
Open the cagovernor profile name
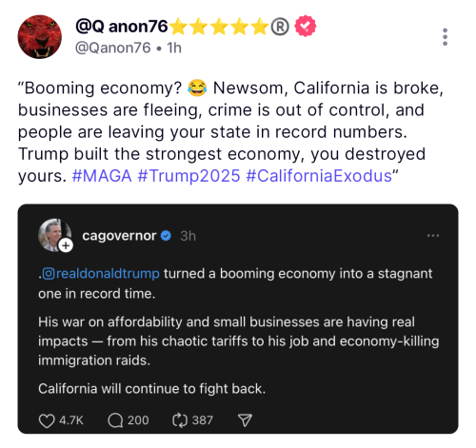(x=119, y=236)
